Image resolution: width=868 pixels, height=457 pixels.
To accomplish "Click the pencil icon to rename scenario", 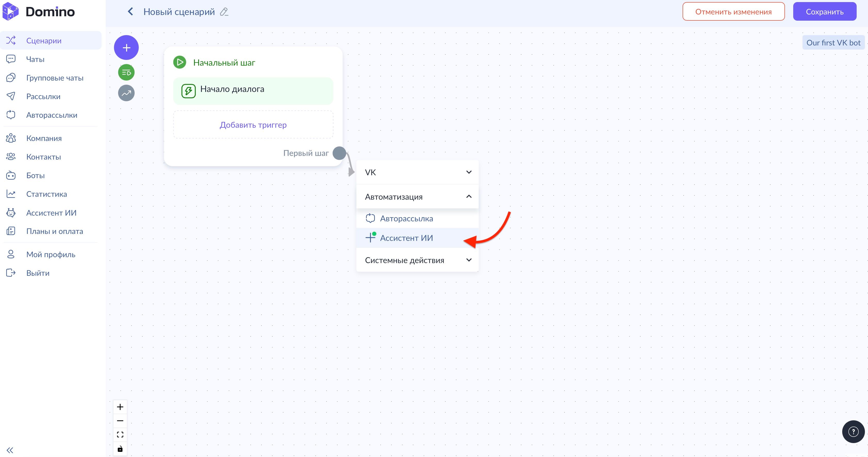I will 224,12.
